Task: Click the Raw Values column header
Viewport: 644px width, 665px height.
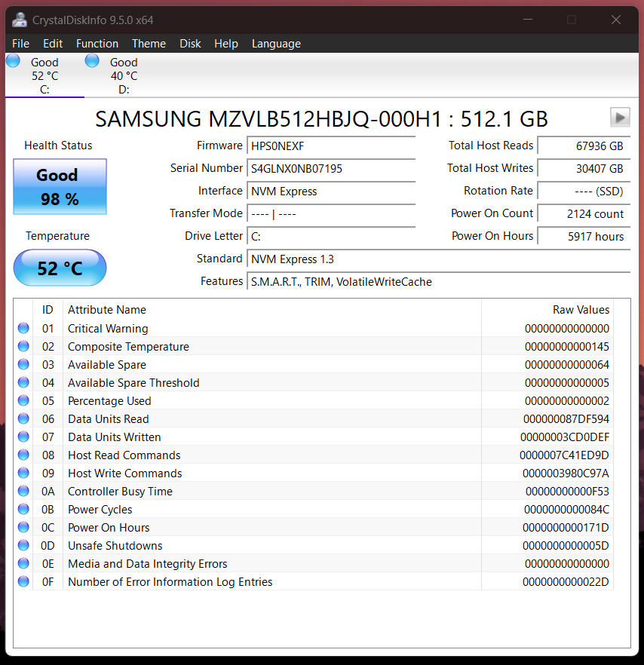Action: pos(547,310)
